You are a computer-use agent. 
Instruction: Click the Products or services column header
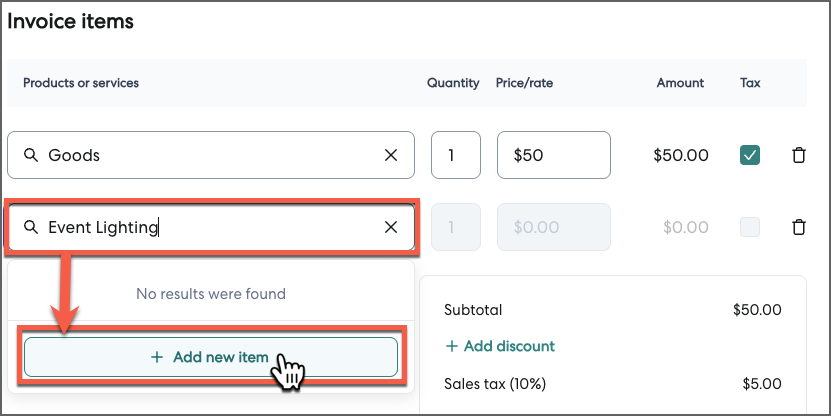click(x=81, y=83)
